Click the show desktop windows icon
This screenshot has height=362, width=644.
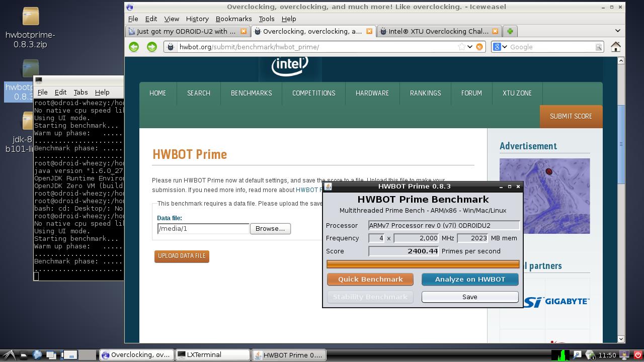(x=51, y=355)
